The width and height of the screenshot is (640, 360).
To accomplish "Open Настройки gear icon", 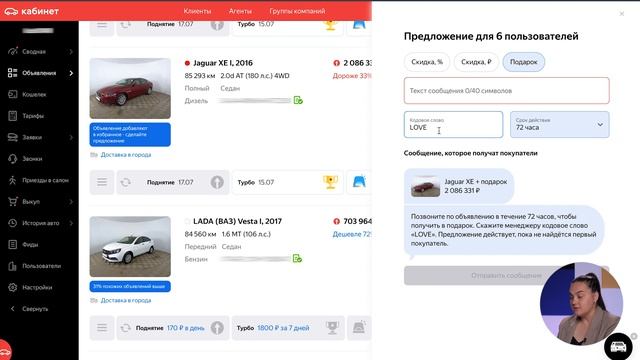I will [13, 287].
